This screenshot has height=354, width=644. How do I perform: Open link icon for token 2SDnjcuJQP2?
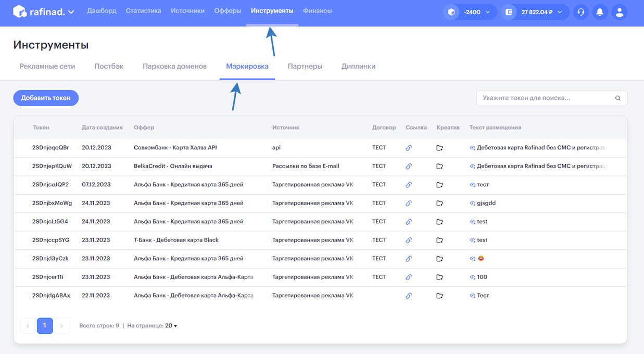click(409, 185)
